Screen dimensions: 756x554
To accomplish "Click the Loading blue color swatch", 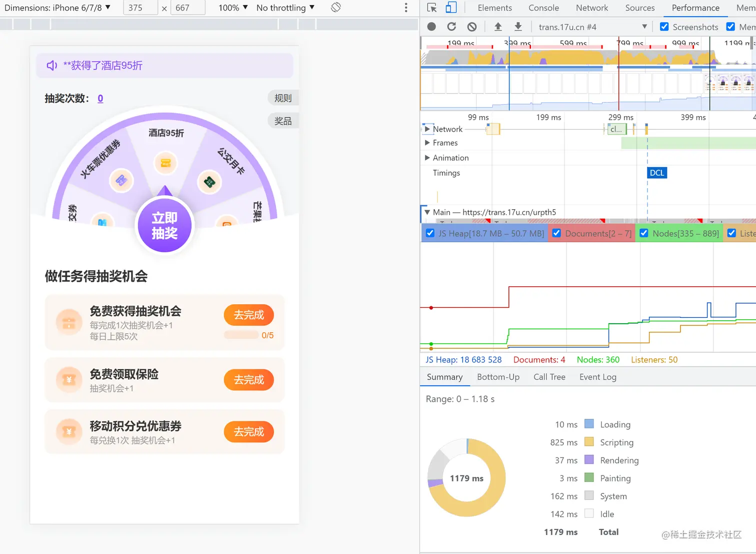I will (589, 424).
